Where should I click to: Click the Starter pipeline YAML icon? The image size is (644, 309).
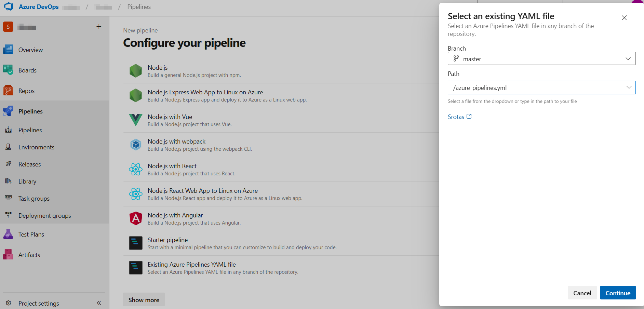pos(136,243)
